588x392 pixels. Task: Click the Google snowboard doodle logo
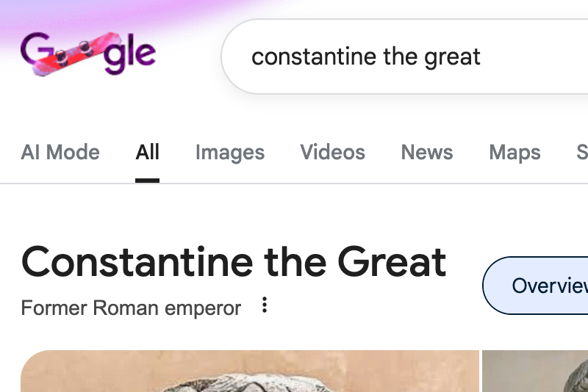(88, 54)
